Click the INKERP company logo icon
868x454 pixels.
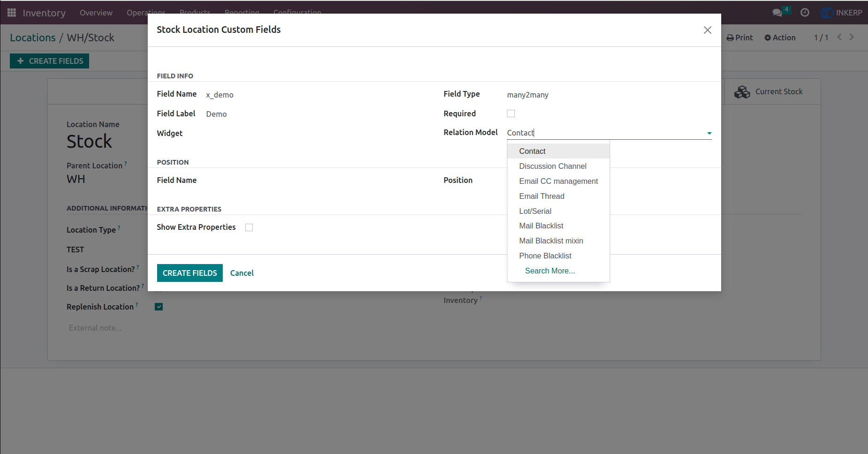[x=826, y=13]
